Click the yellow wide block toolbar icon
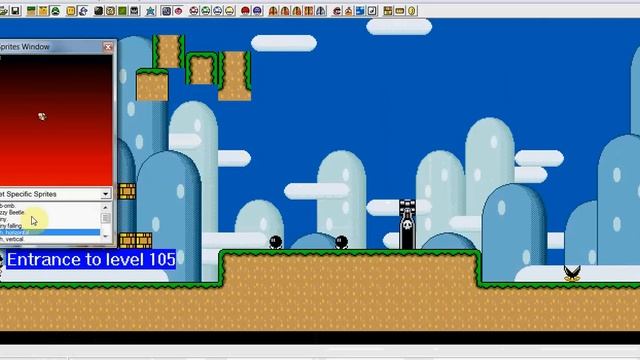640x360 pixels. [400, 11]
